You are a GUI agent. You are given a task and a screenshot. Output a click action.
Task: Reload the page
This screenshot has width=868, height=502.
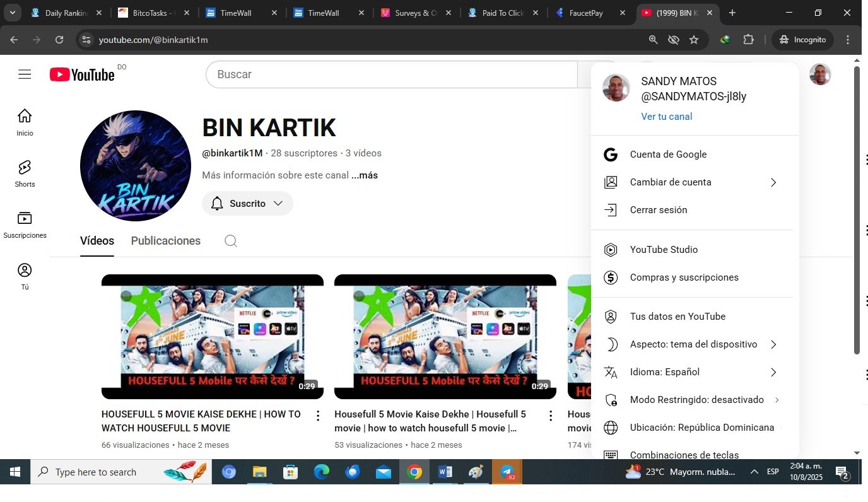click(59, 40)
